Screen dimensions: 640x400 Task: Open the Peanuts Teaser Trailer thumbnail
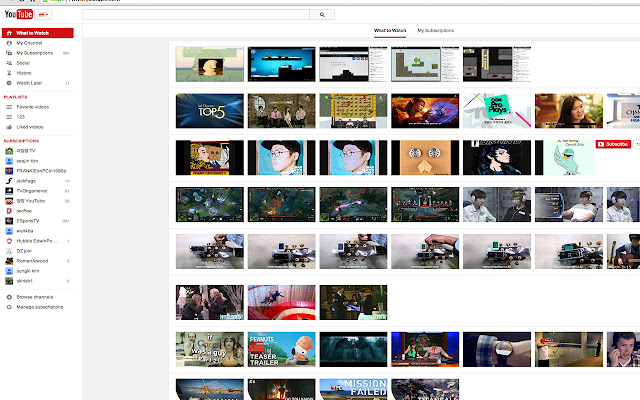click(282, 349)
